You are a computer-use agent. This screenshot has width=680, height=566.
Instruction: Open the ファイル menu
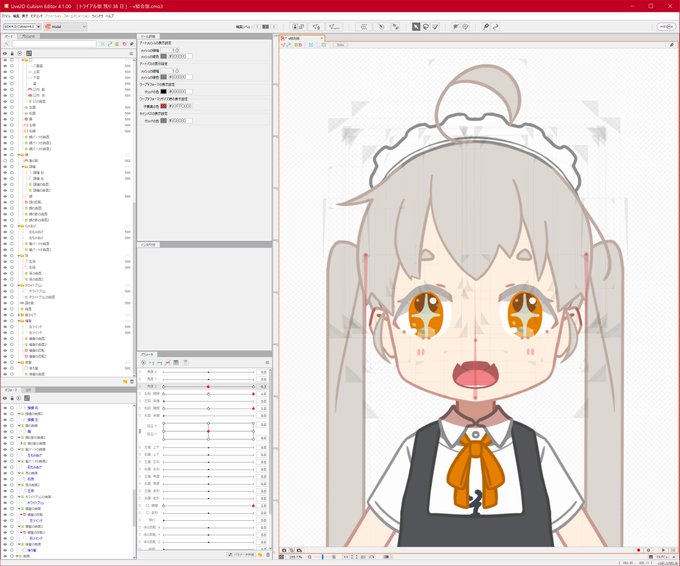(x=6, y=16)
